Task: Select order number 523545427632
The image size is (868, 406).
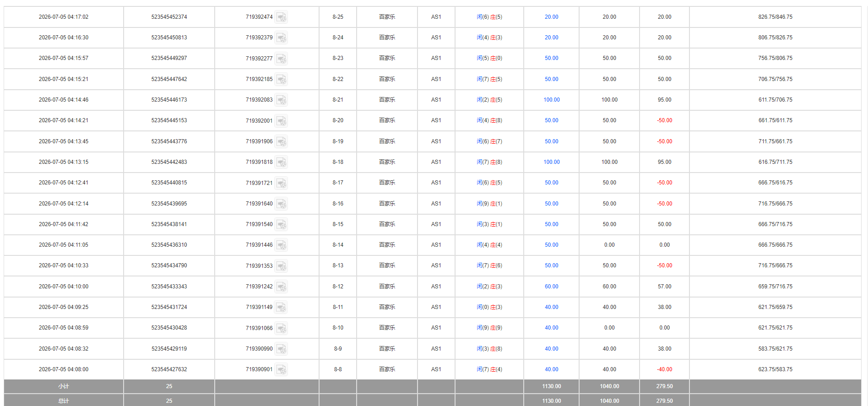Action: (169, 369)
